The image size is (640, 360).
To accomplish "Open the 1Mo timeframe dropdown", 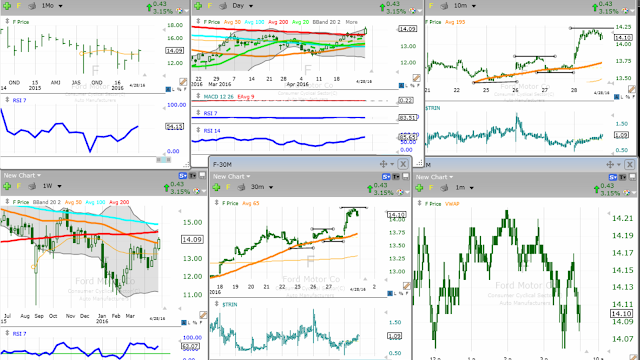I will coord(52,6).
